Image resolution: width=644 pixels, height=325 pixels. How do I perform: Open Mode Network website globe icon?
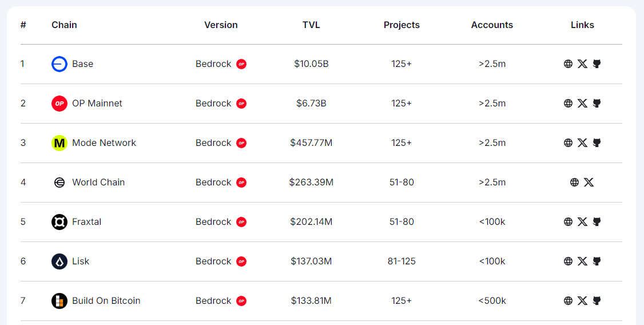[568, 142]
